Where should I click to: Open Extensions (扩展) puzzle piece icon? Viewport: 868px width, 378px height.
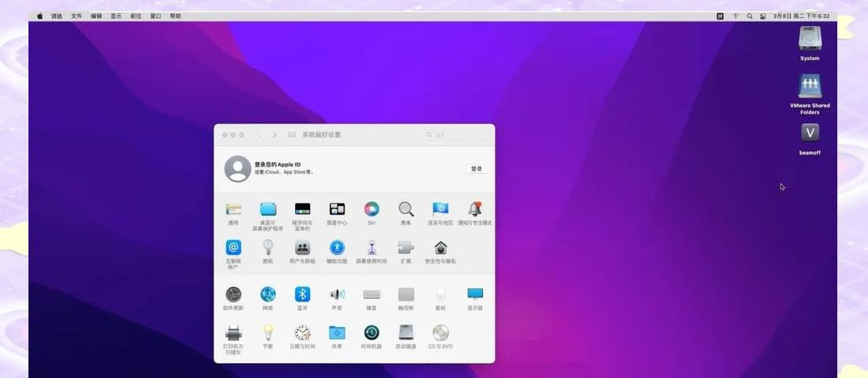tap(406, 247)
